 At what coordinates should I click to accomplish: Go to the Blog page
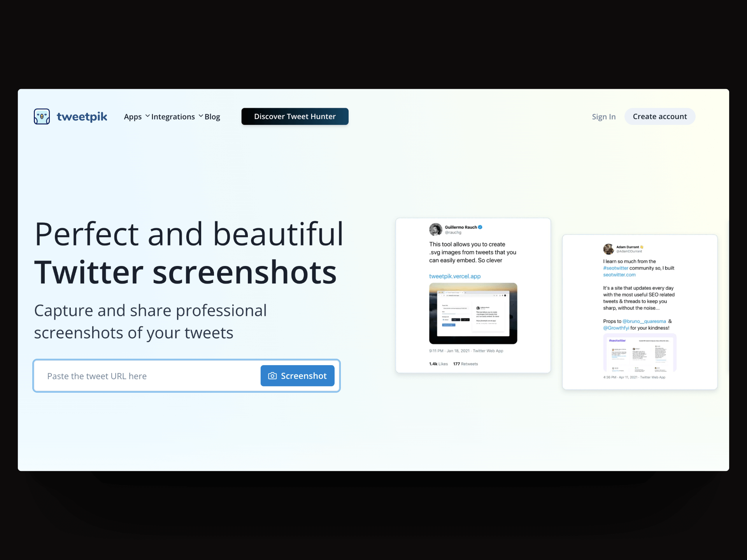click(212, 117)
